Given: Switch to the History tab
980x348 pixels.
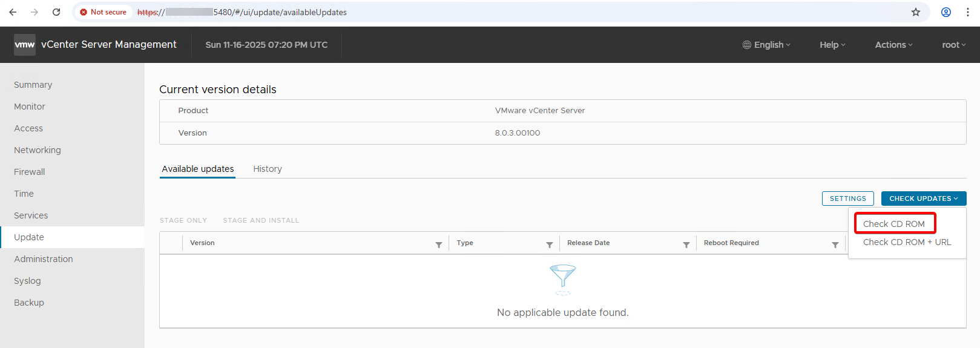Looking at the screenshot, I should click(x=268, y=169).
